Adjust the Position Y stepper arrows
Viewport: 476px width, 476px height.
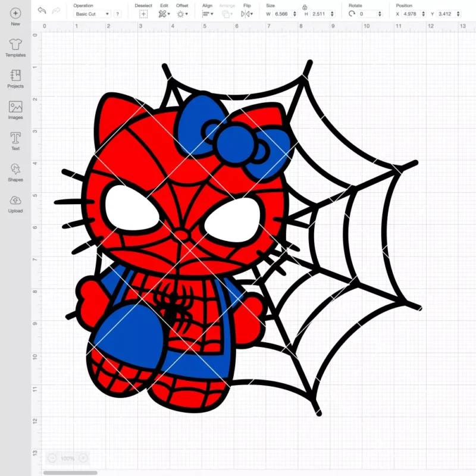pyautogui.click(x=458, y=14)
